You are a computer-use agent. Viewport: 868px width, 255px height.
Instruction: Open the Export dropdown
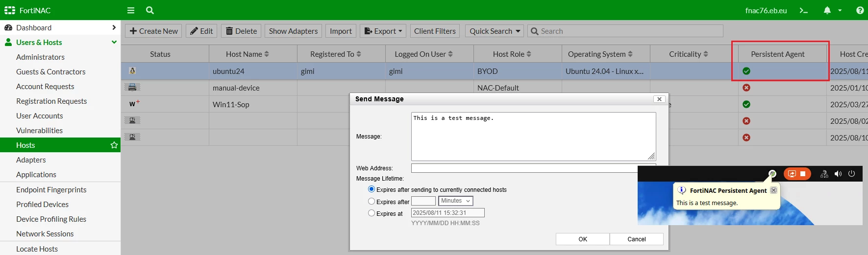point(383,31)
